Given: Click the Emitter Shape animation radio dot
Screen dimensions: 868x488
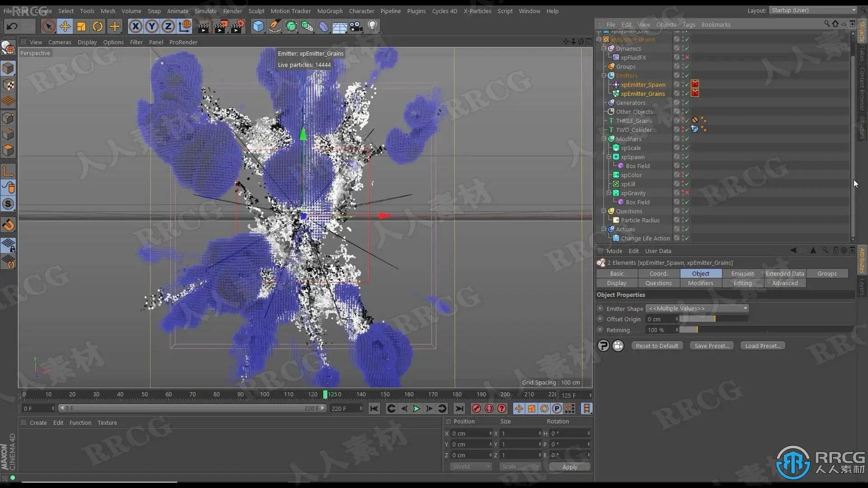Looking at the screenshot, I should pos(600,308).
